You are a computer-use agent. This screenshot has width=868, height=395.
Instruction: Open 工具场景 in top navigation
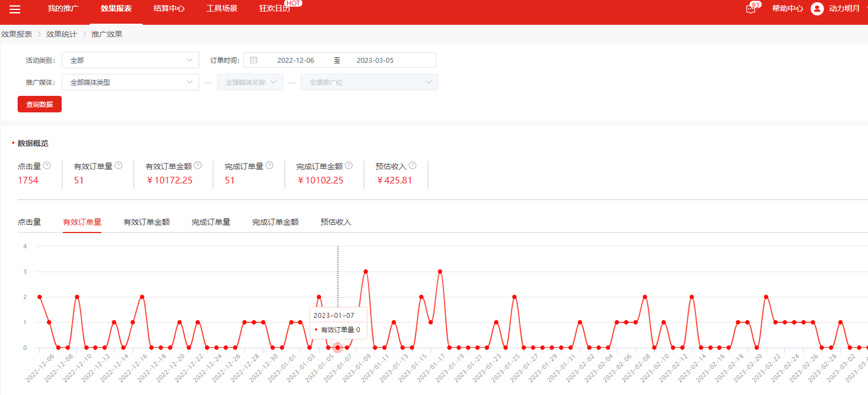222,9
